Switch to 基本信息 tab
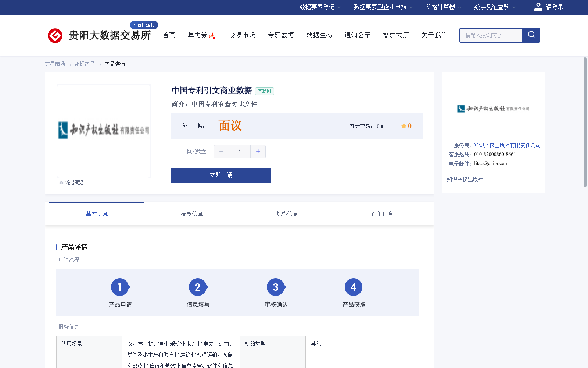Image resolution: width=588 pixels, height=368 pixels. tap(97, 214)
